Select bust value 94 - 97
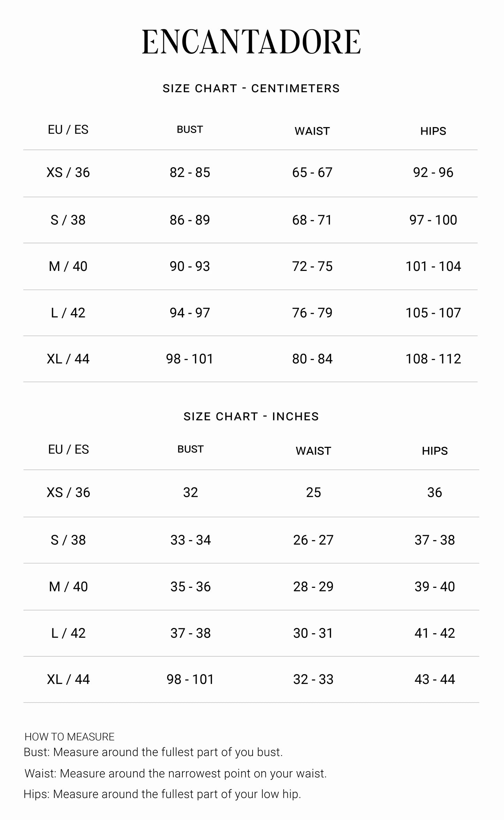This screenshot has height=820, width=504. click(190, 313)
